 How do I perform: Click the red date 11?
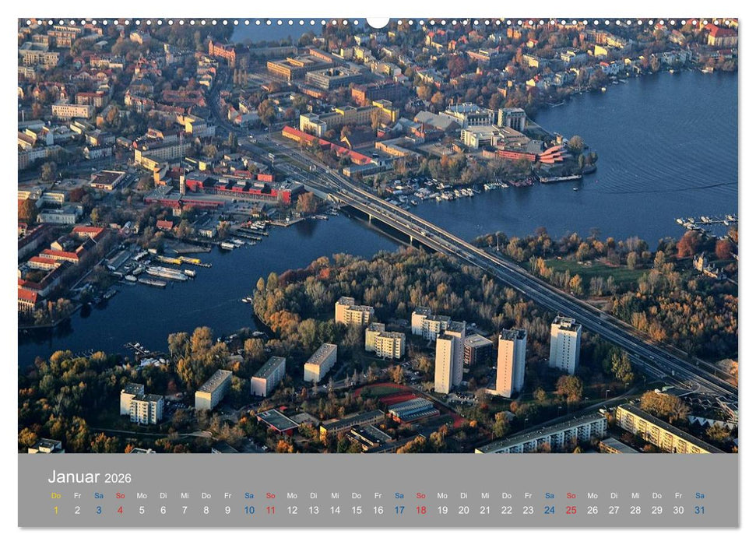pyautogui.click(x=271, y=510)
